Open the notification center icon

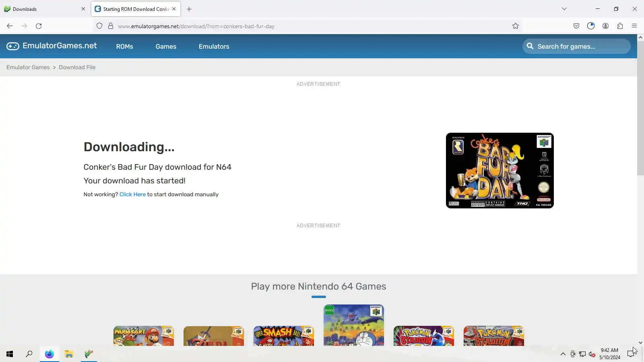click(x=631, y=354)
